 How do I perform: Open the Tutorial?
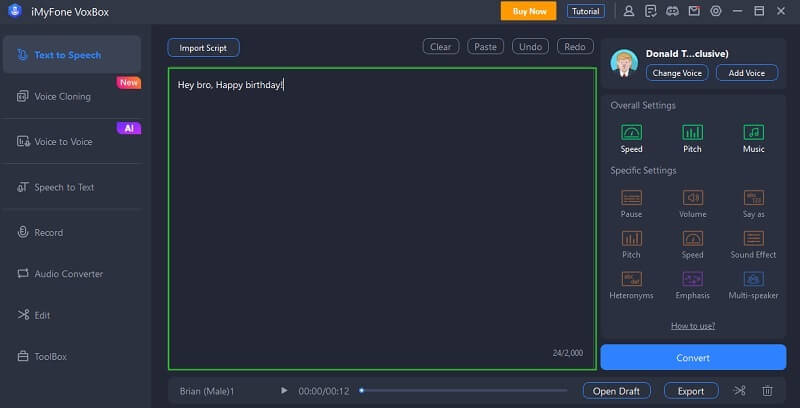coord(586,11)
